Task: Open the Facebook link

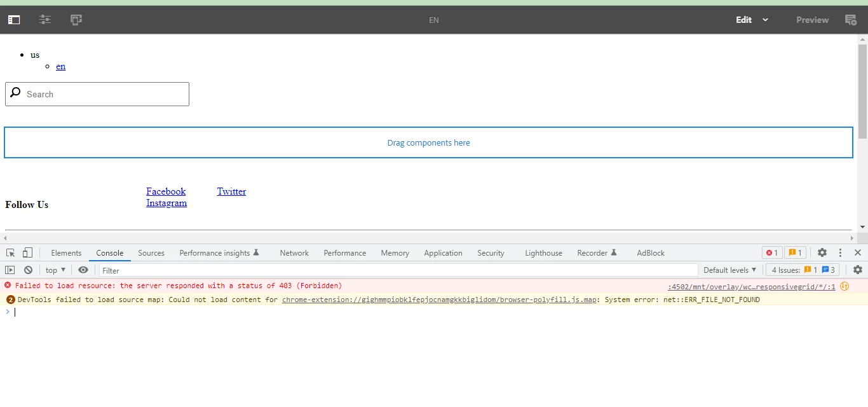Action: coord(166,191)
